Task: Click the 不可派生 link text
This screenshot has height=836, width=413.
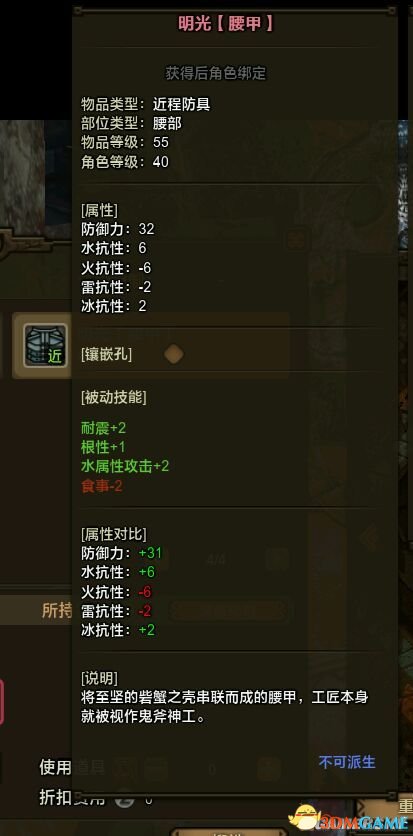Action: click(x=347, y=762)
